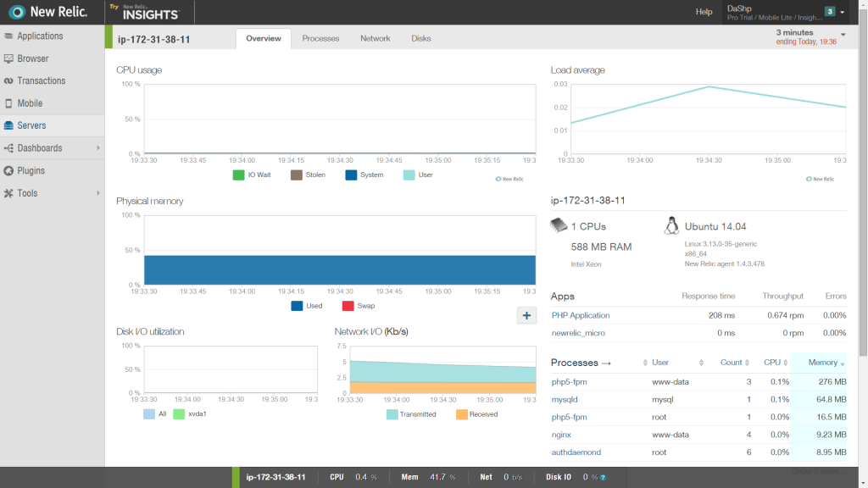Viewport: 868px width, 488px height.
Task: Open the php5-fpm www-data process link
Action: click(569, 382)
